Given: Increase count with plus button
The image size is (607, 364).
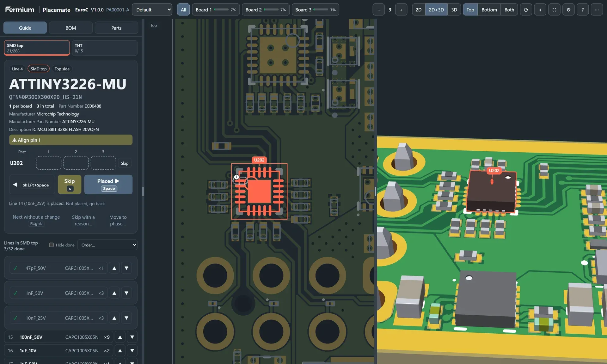Looking at the screenshot, I should pos(401,10).
